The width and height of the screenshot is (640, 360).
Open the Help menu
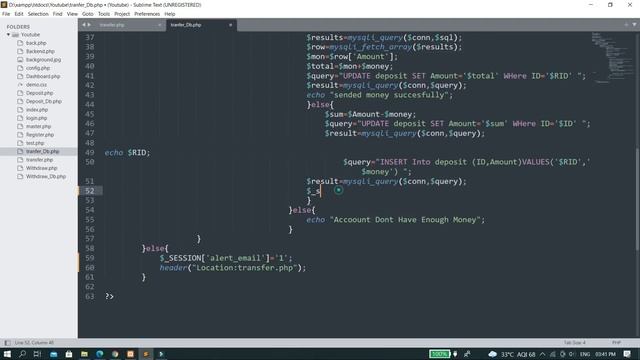170,14
